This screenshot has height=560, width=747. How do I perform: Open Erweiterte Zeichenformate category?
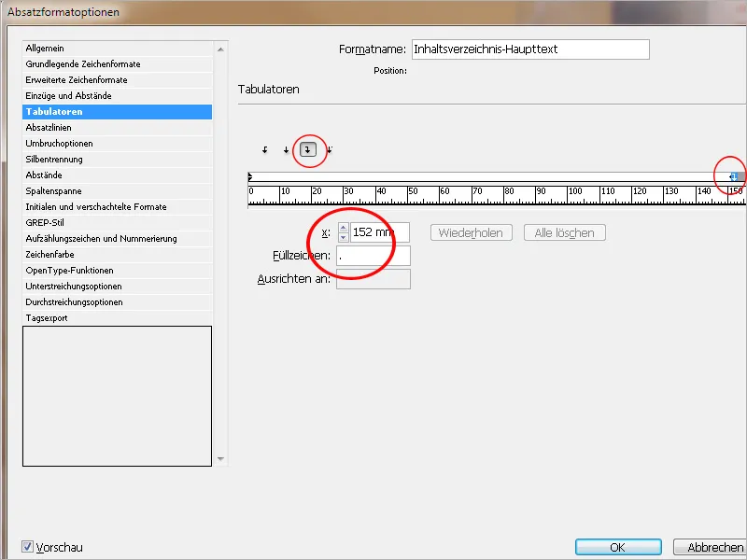tap(118, 80)
